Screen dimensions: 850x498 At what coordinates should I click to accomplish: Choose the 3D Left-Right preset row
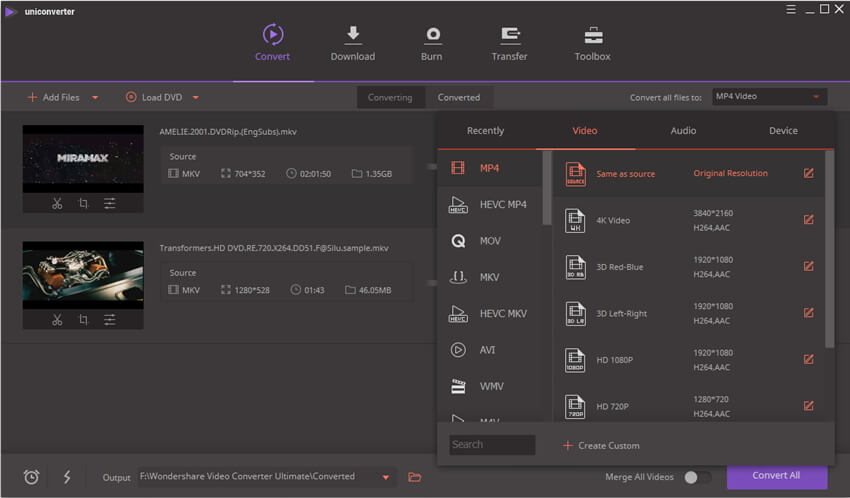click(688, 313)
